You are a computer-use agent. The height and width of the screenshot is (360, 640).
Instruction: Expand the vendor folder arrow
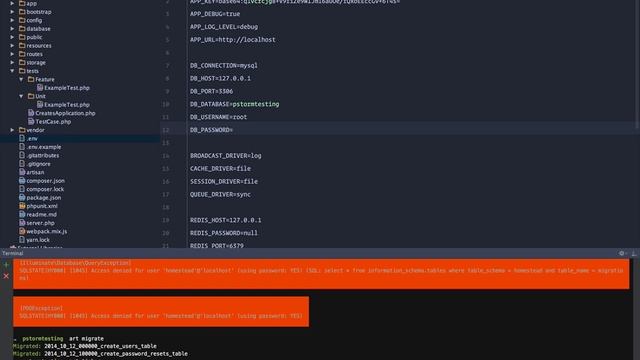tap(12, 130)
